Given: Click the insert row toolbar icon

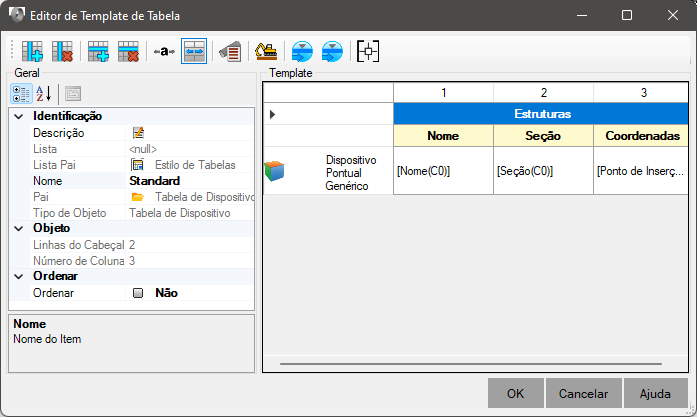Looking at the screenshot, I should [98, 52].
